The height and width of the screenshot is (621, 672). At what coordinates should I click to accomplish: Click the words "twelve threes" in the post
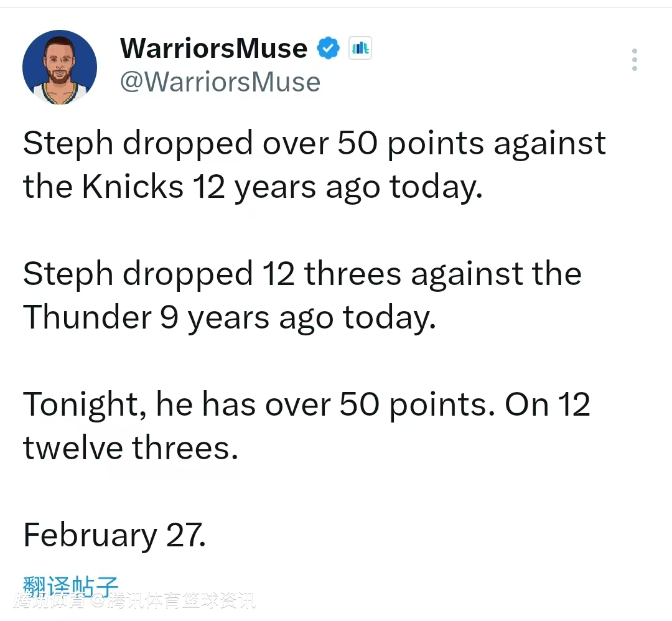coord(131,448)
